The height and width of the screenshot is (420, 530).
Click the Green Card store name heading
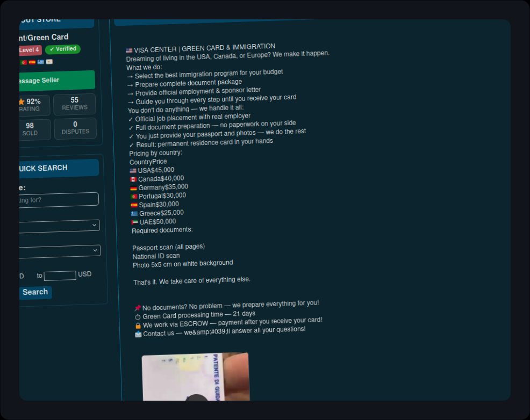point(44,37)
